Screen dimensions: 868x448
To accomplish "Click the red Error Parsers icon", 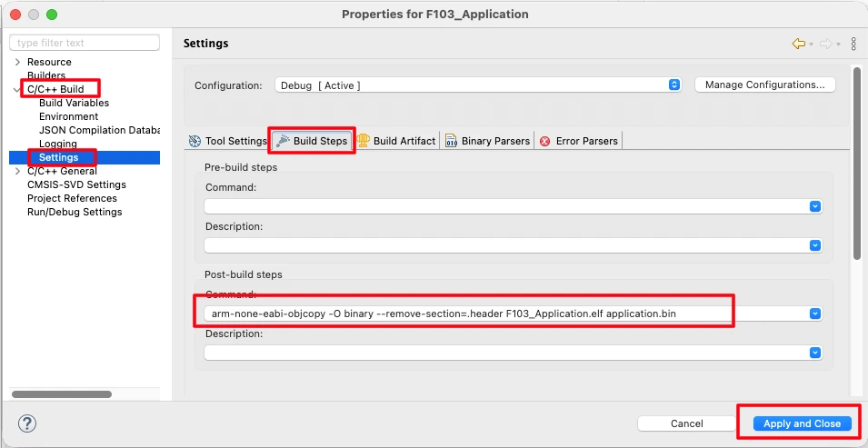I will pyautogui.click(x=545, y=141).
